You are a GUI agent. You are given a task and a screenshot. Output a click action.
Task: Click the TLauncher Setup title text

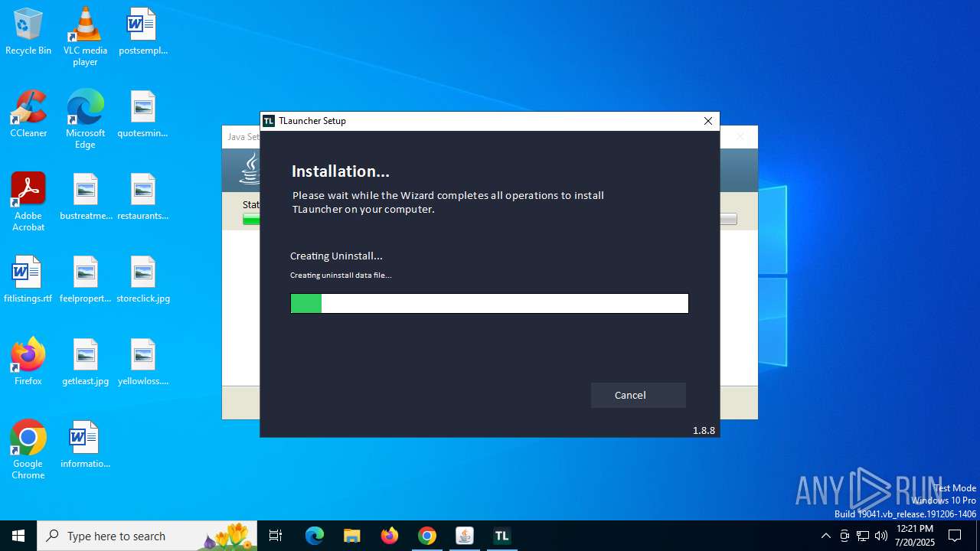click(x=312, y=121)
